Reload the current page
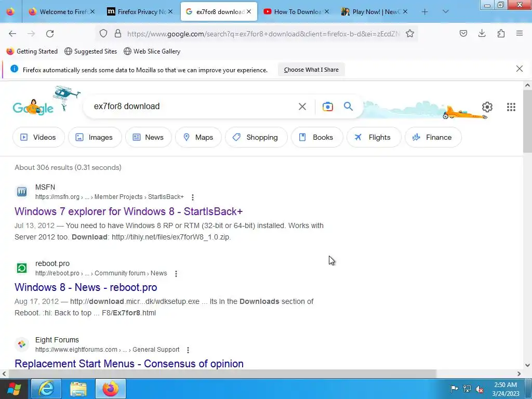Screen dimensions: 532x399 click(x=50, y=34)
